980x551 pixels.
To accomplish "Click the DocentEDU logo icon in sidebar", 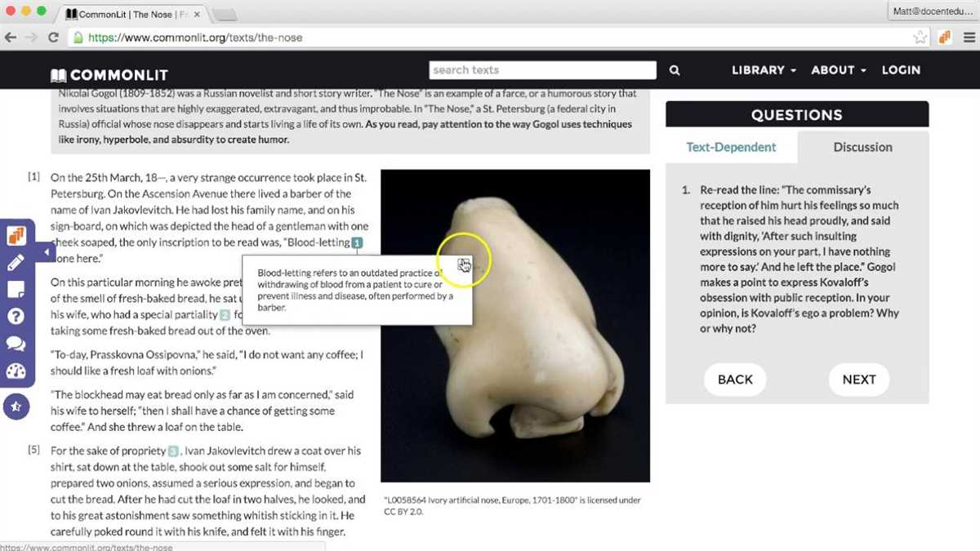I will 16,236.
